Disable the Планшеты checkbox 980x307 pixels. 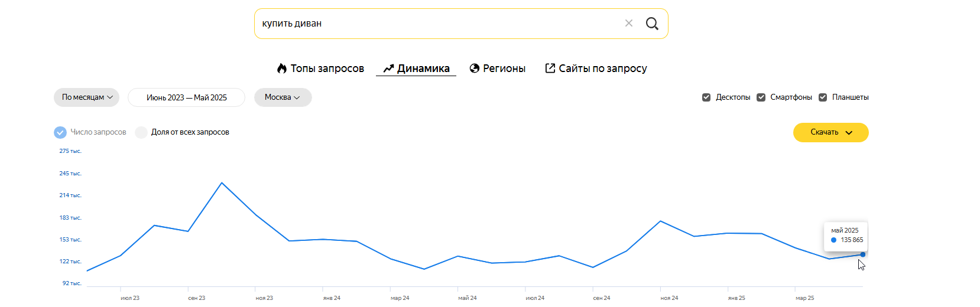pos(823,97)
